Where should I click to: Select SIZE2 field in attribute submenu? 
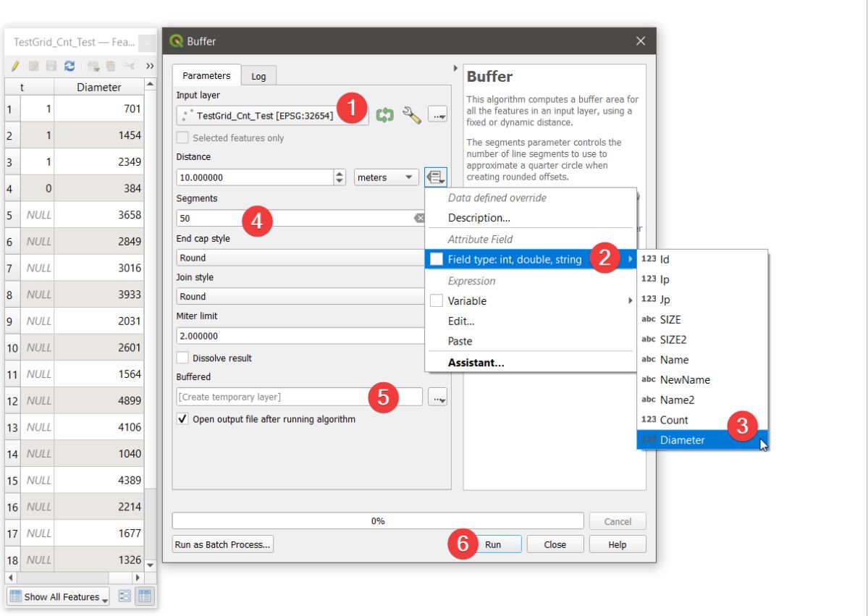click(x=702, y=339)
